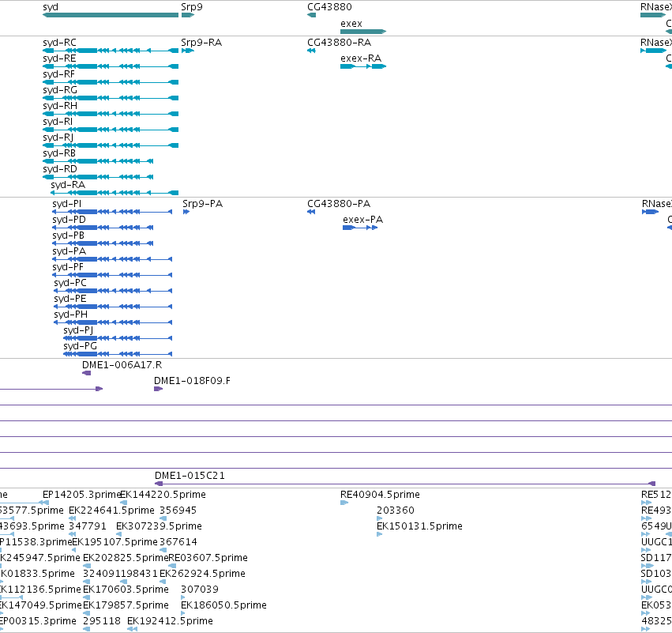The width and height of the screenshot is (672, 633).
Task: Select EK150131.5prime EST label
Action: point(419,526)
